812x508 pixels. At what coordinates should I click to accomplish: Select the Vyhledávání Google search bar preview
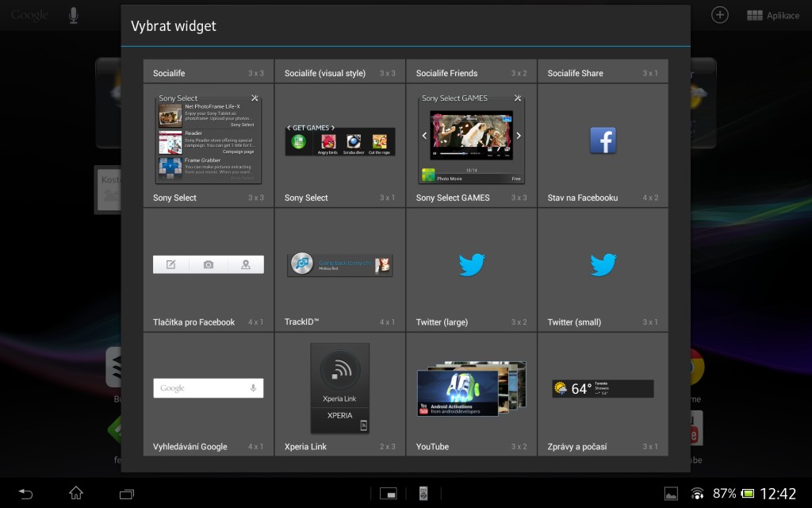[209, 387]
